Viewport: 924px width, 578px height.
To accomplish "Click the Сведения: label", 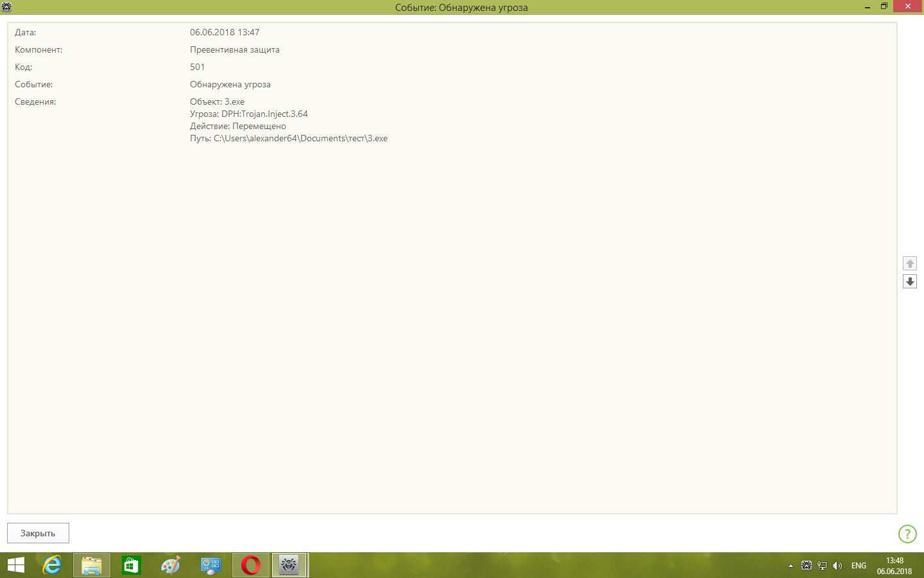I will 35,101.
